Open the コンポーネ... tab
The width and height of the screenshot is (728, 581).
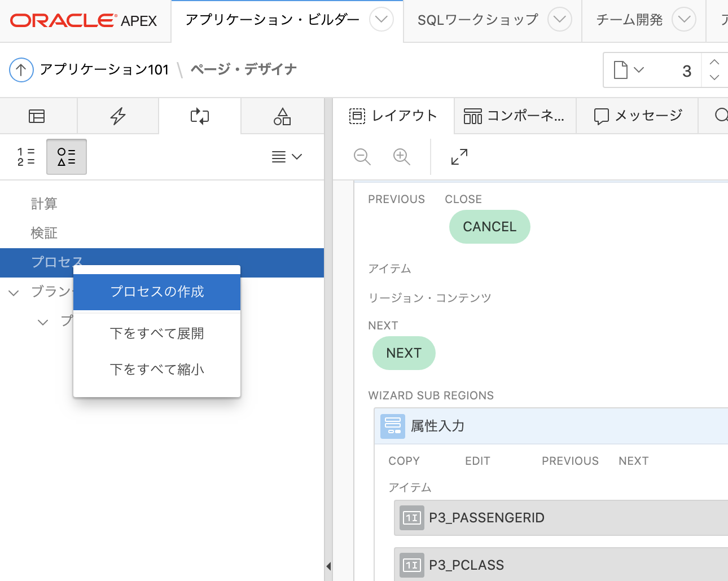[x=515, y=116]
